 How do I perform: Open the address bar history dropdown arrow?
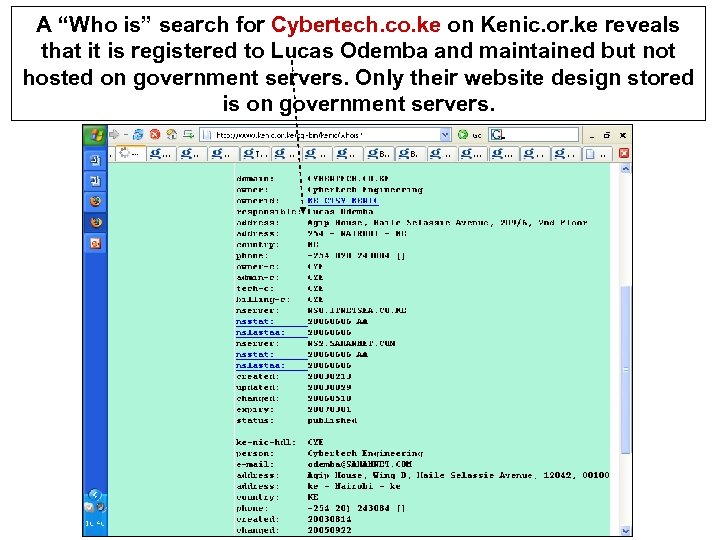444,135
